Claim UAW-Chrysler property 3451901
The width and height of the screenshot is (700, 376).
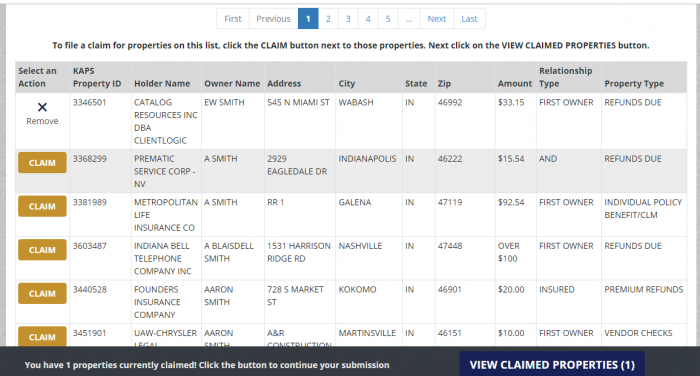tap(42, 336)
